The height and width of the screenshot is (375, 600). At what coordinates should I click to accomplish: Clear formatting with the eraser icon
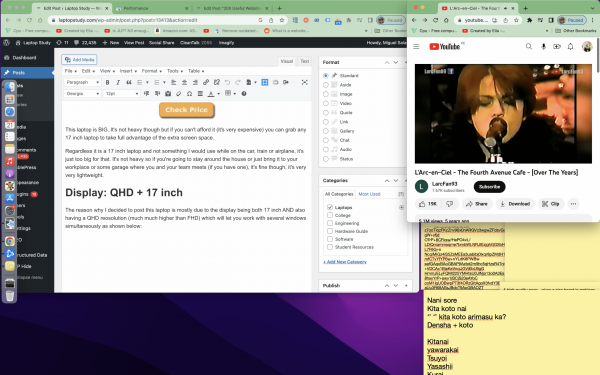179,94
